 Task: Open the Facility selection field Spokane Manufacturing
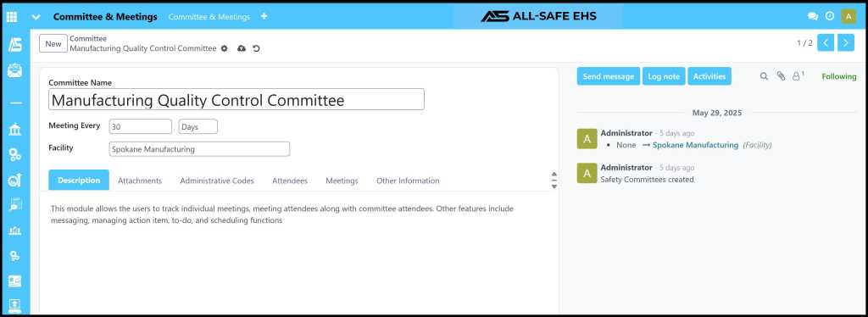click(x=199, y=149)
